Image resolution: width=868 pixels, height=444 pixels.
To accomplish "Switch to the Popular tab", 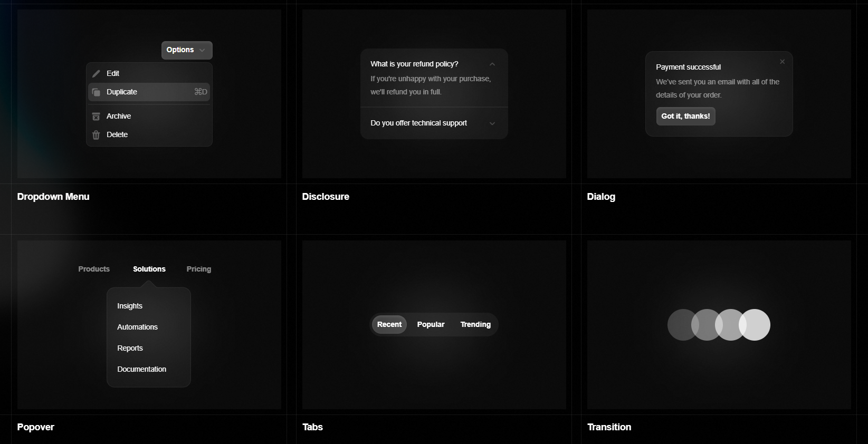I will 431,324.
